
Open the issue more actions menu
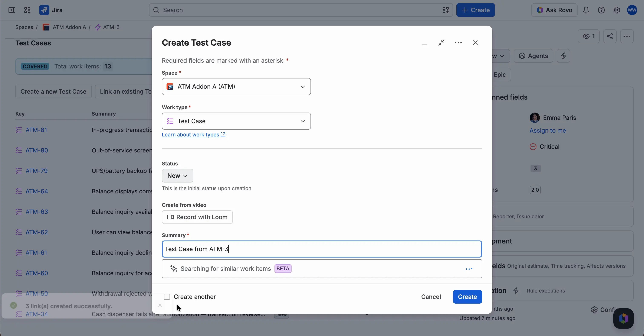(x=627, y=36)
